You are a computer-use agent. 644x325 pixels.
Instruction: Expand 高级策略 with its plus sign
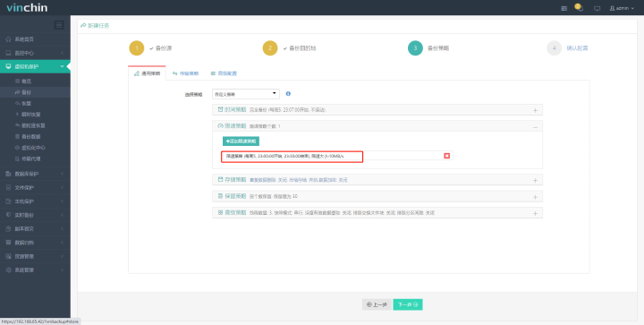pyautogui.click(x=535, y=213)
